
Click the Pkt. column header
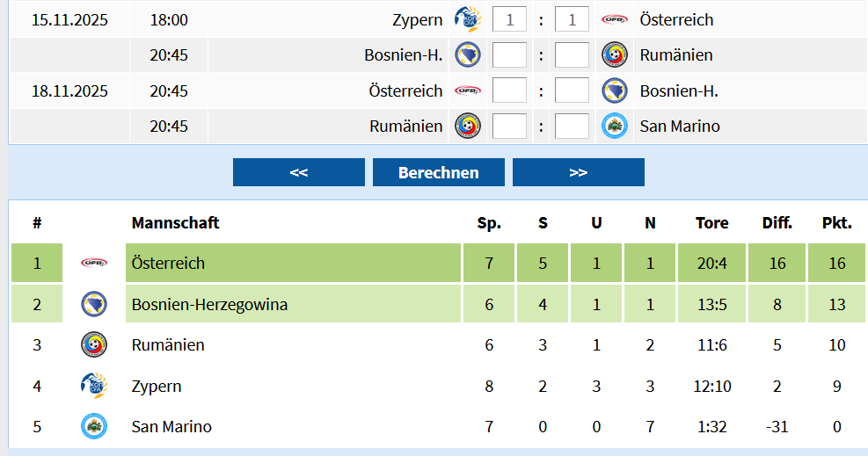(x=836, y=223)
